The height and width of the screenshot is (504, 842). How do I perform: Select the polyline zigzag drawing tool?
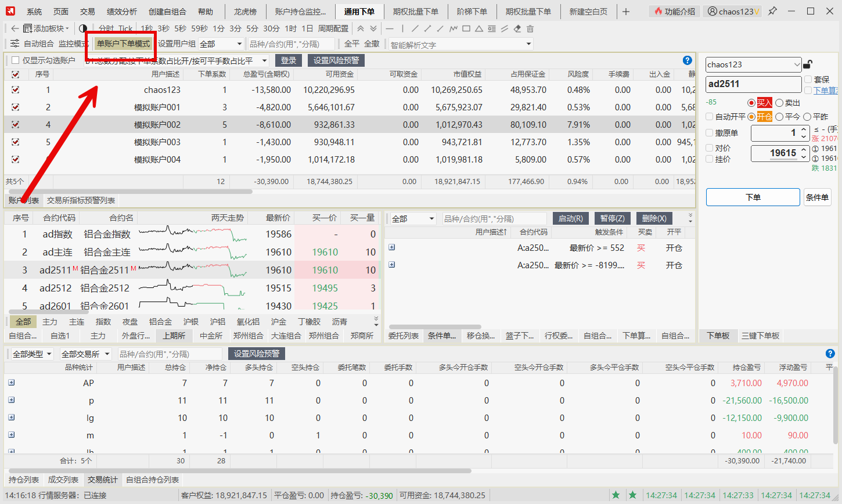pos(454,28)
